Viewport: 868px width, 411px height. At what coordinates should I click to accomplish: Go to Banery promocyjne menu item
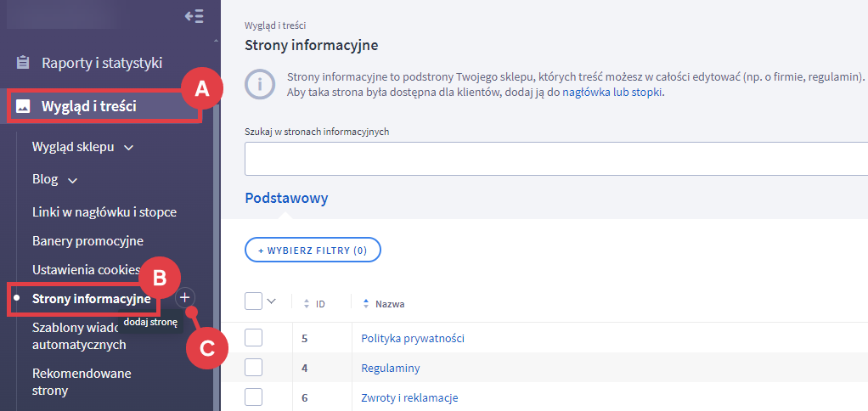tap(87, 241)
